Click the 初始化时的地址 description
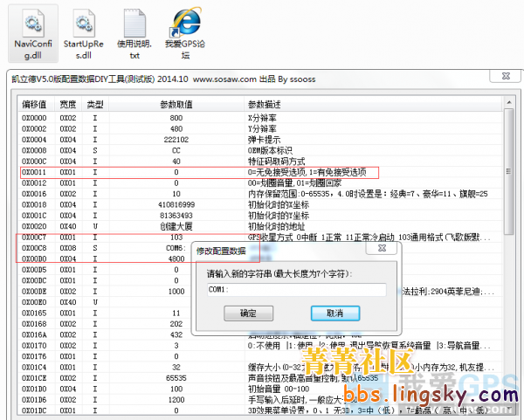524x420 pixels. click(x=276, y=226)
